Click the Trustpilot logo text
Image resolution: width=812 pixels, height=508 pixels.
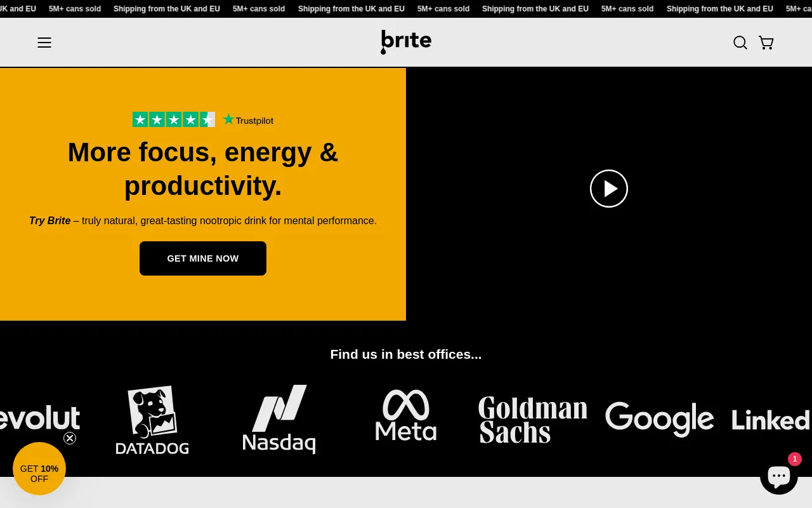pos(248,120)
